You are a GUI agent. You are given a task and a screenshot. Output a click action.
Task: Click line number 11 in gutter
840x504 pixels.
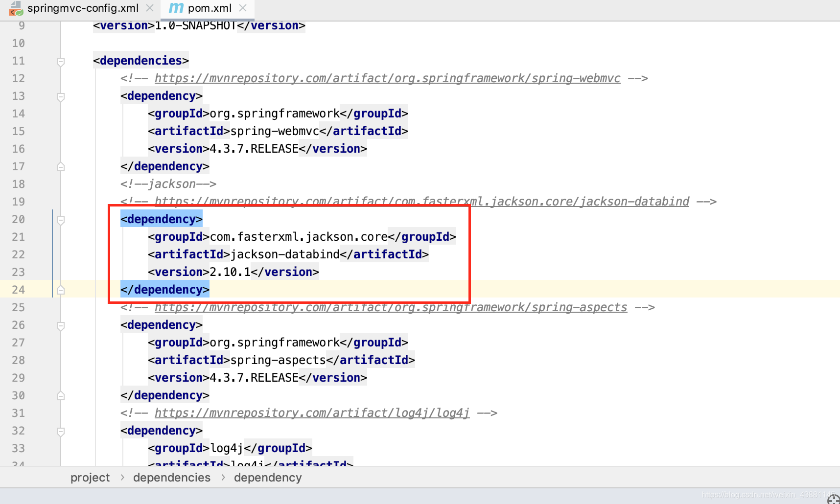click(19, 61)
